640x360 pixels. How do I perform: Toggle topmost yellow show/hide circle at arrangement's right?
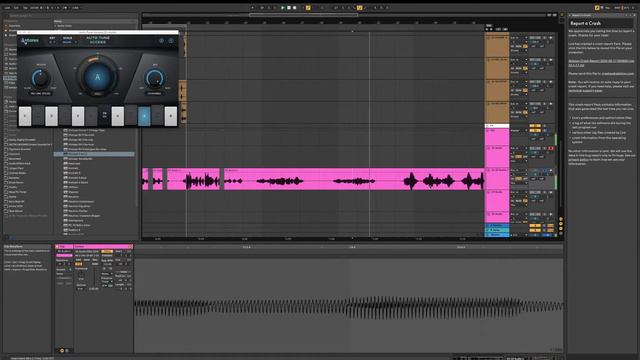coord(561,219)
